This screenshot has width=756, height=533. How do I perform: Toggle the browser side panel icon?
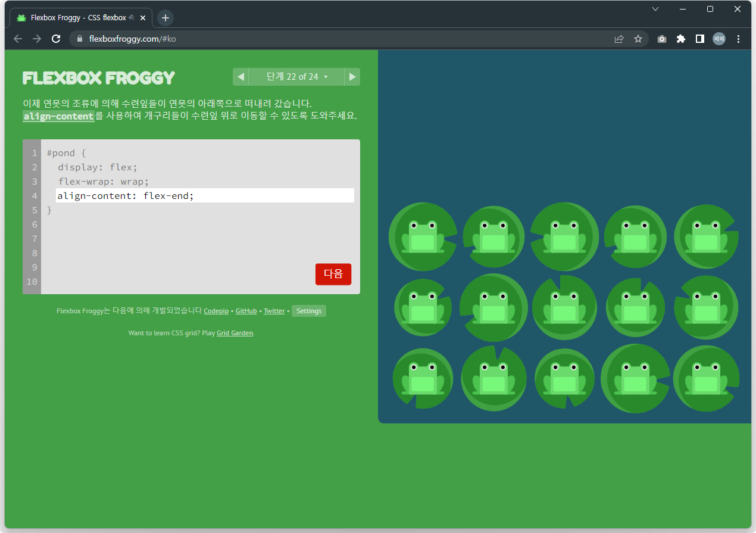[700, 39]
